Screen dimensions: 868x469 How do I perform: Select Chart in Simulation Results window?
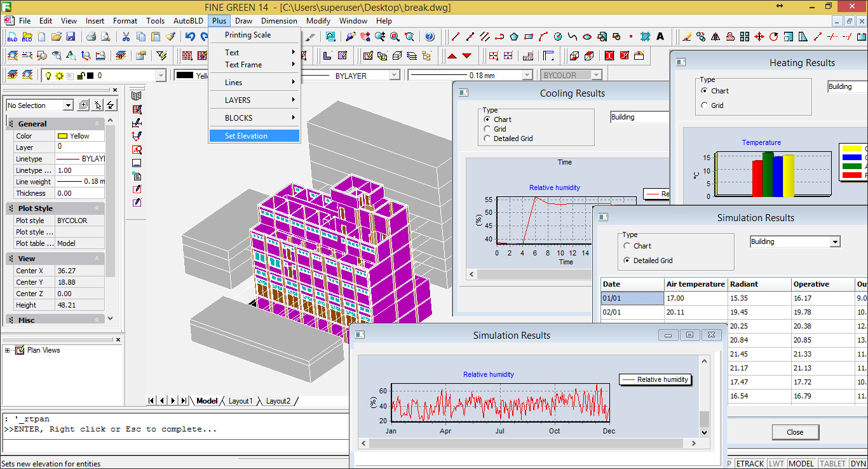coord(627,246)
